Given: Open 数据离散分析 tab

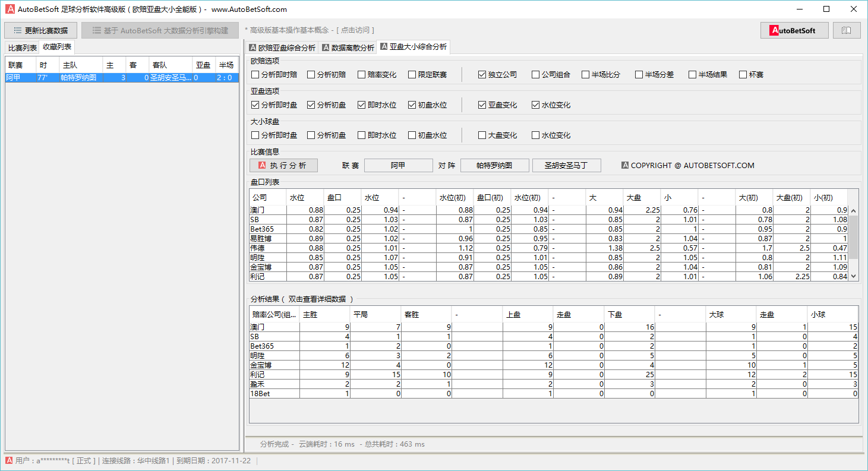Looking at the screenshot, I should 348,48.
